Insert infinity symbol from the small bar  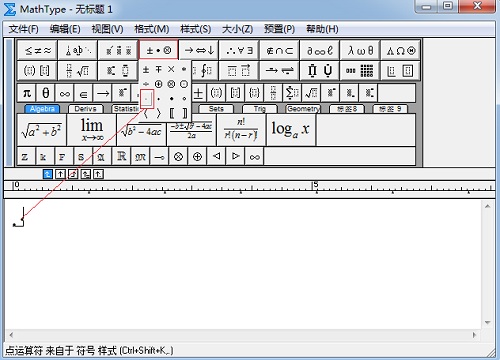pyautogui.click(x=65, y=93)
